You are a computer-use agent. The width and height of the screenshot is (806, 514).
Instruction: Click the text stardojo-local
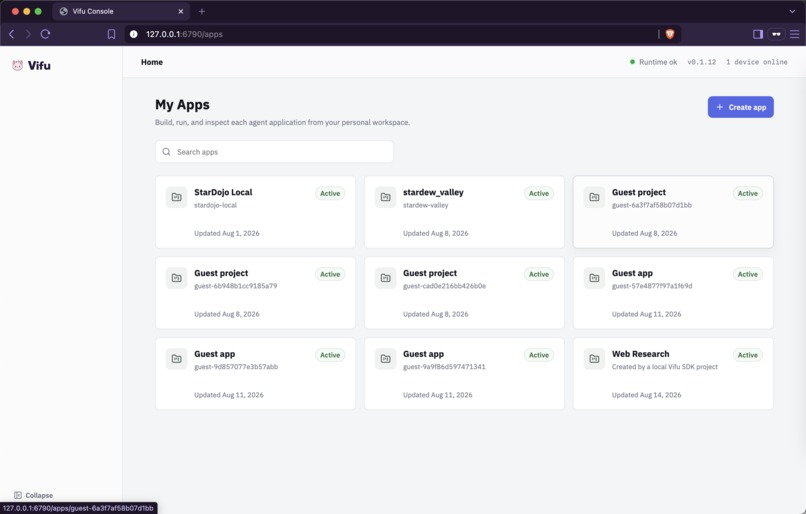[215, 205]
